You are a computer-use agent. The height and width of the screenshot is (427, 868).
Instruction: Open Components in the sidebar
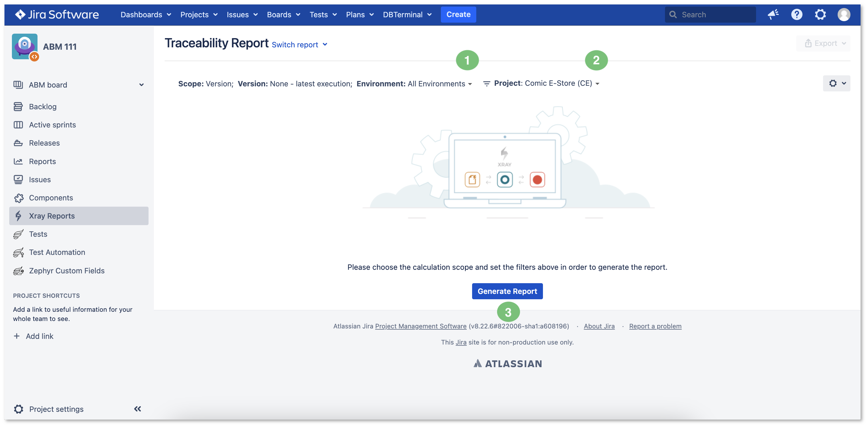(x=79, y=198)
